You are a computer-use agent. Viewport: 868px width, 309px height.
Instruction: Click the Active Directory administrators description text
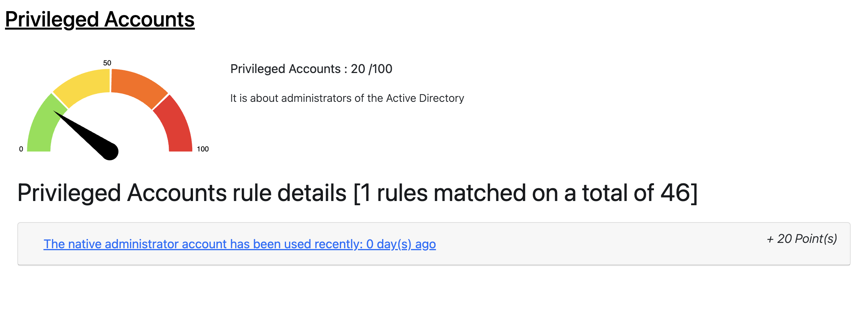tap(347, 98)
